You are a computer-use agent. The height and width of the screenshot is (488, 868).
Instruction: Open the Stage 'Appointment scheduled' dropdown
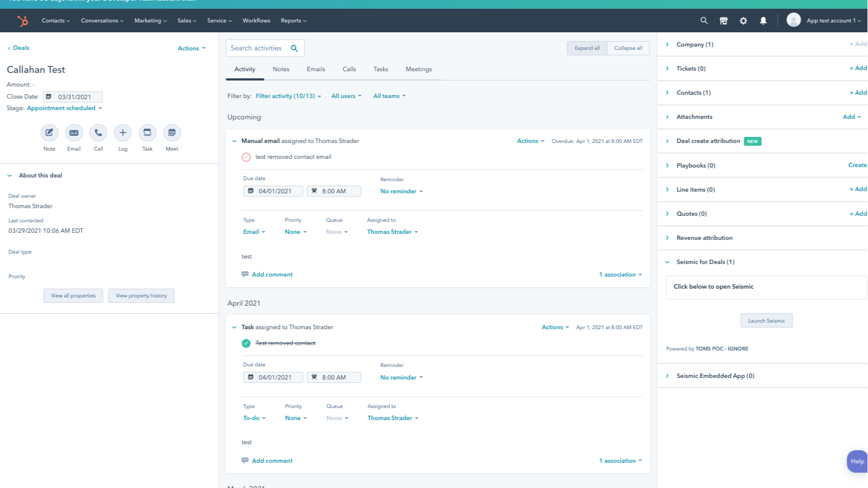[65, 108]
